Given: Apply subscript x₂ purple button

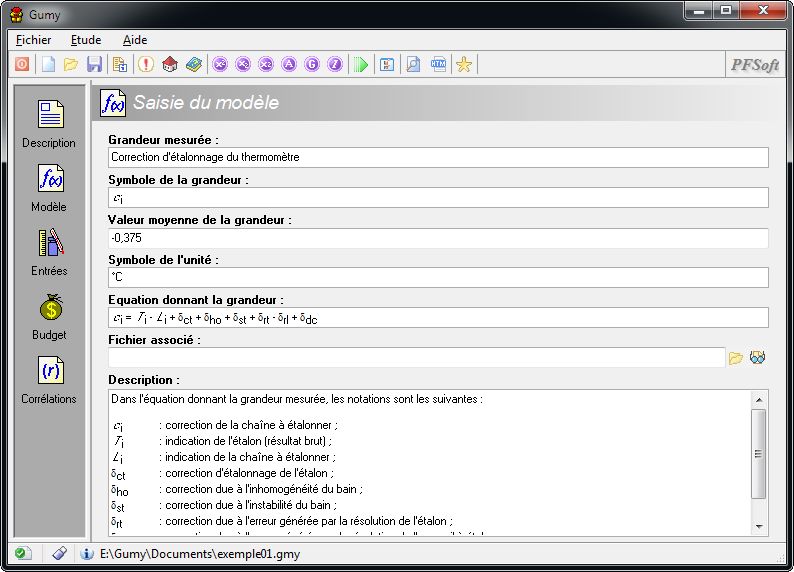Looking at the screenshot, I should pyautogui.click(x=243, y=64).
